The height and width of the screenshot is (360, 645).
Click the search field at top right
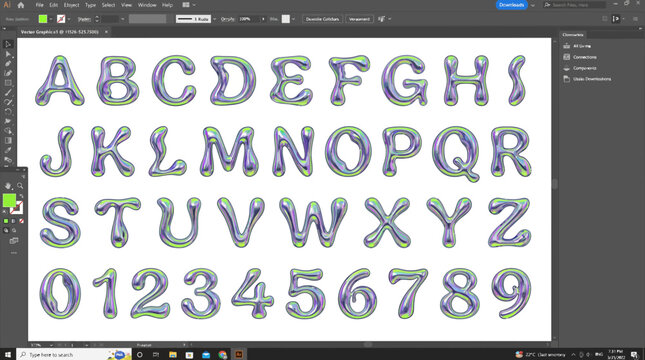point(574,5)
